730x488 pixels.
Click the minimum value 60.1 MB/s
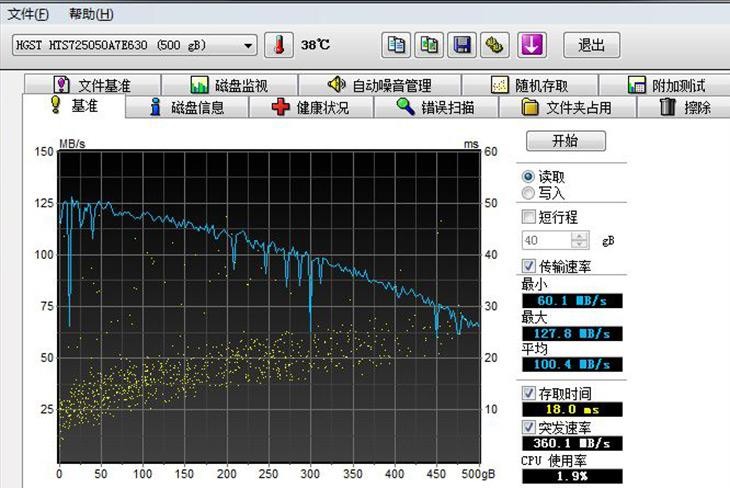click(x=572, y=301)
